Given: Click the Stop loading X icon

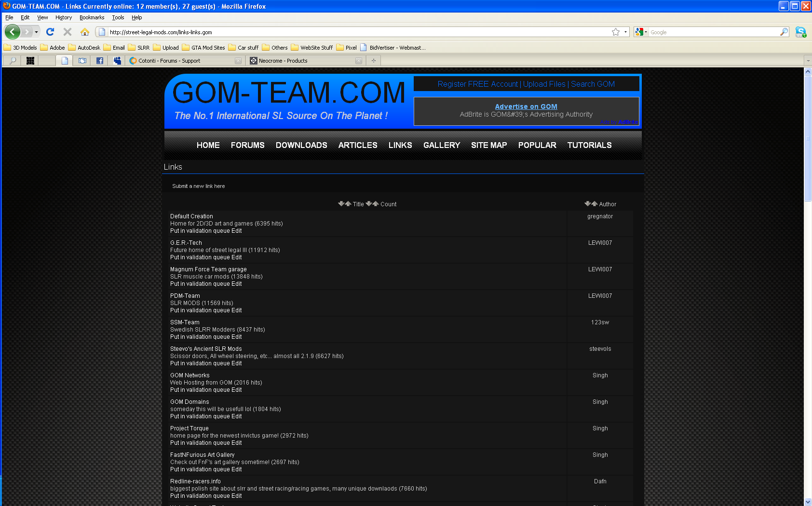Looking at the screenshot, I should (x=68, y=32).
